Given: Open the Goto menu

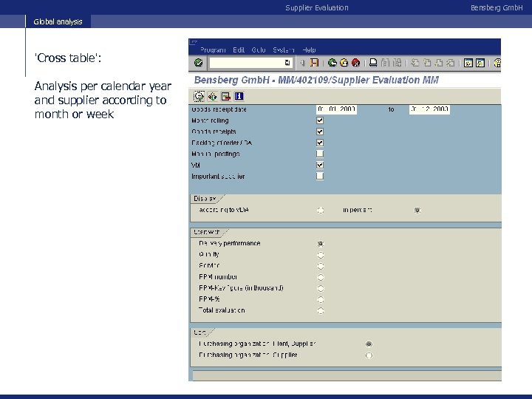Looking at the screenshot, I should click(x=259, y=50).
